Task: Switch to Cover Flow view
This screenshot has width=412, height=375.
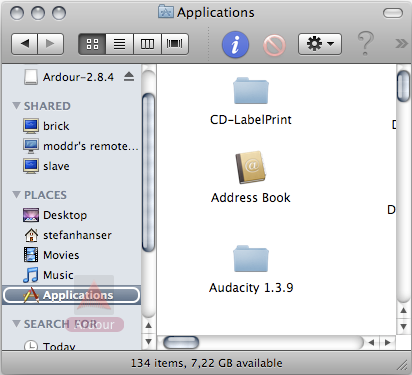Action: (175, 44)
